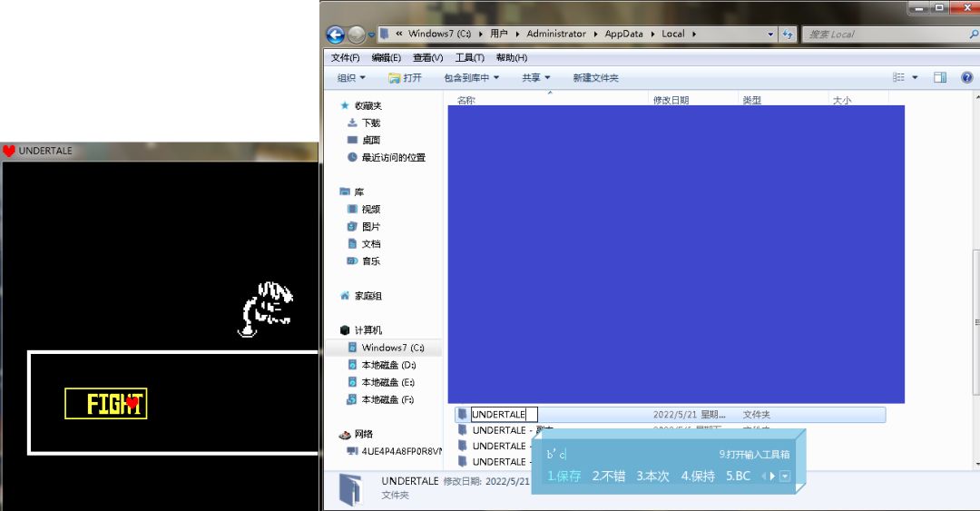Click 新建文件夹 button

(x=595, y=77)
